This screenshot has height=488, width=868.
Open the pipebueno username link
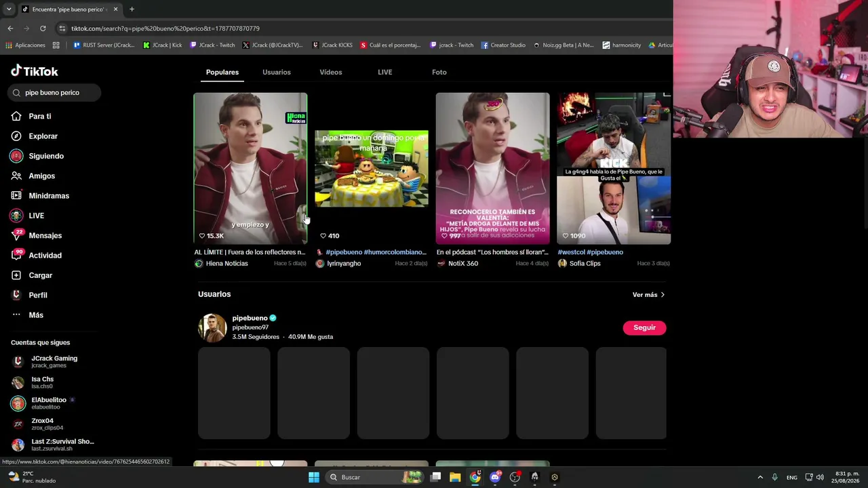pos(250,318)
